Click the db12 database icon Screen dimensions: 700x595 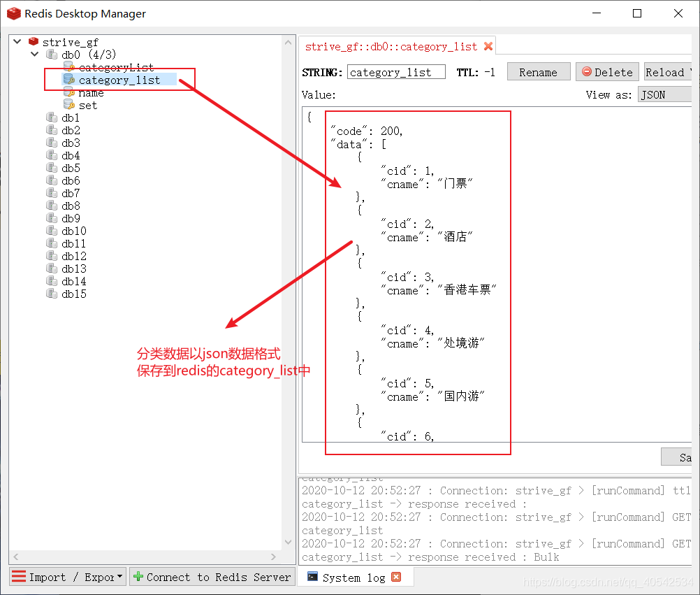[52, 256]
